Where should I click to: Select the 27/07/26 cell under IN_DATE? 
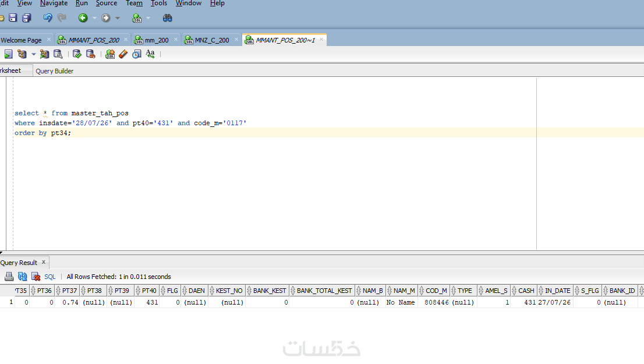click(554, 302)
